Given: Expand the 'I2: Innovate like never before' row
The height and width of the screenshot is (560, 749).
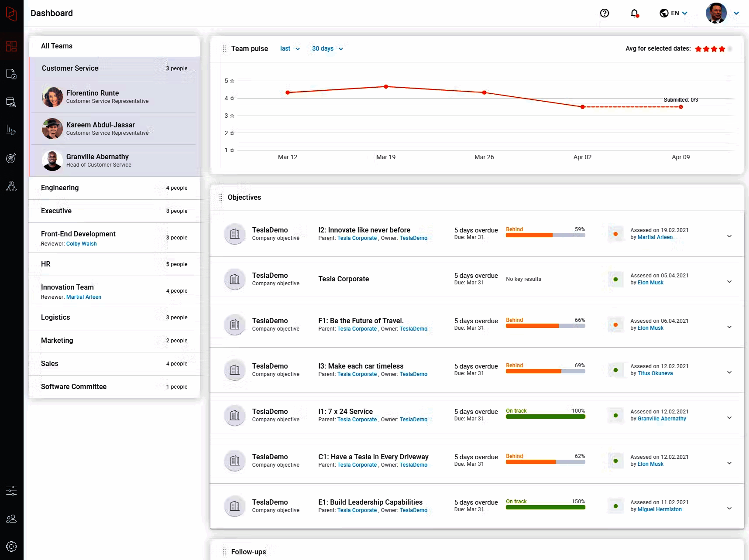Looking at the screenshot, I should pos(729,236).
